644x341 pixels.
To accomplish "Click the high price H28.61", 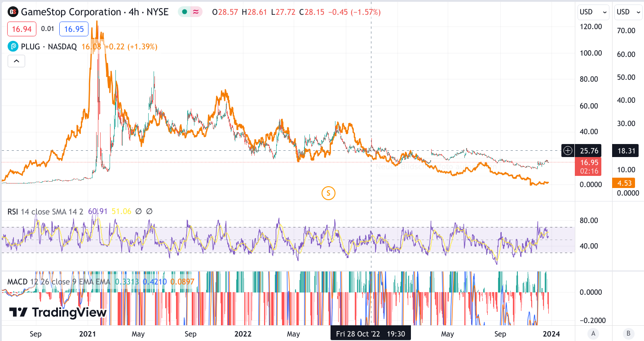I will pyautogui.click(x=255, y=12).
